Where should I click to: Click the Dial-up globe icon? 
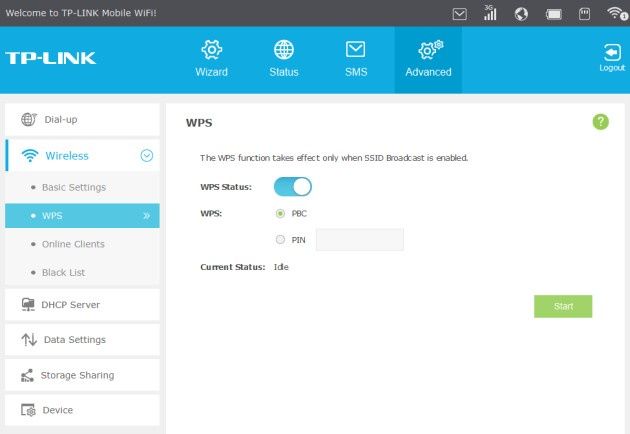pyautogui.click(x=29, y=119)
